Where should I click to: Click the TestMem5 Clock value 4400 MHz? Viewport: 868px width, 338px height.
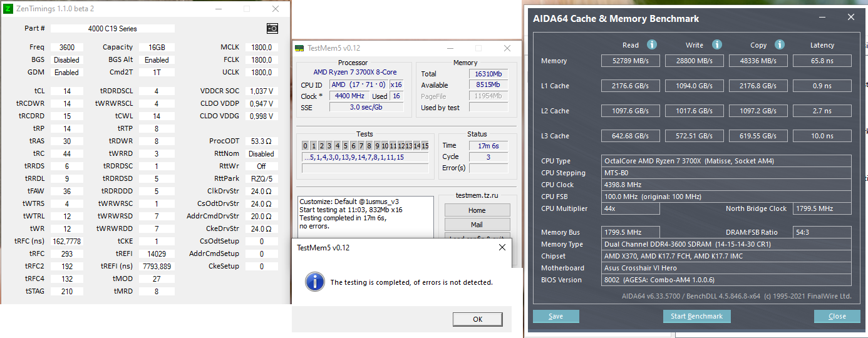(x=351, y=96)
